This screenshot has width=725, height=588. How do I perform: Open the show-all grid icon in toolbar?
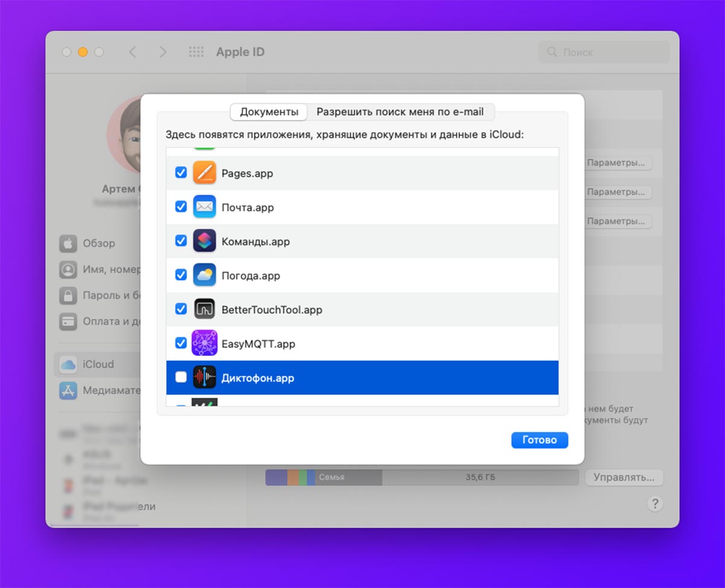click(196, 52)
